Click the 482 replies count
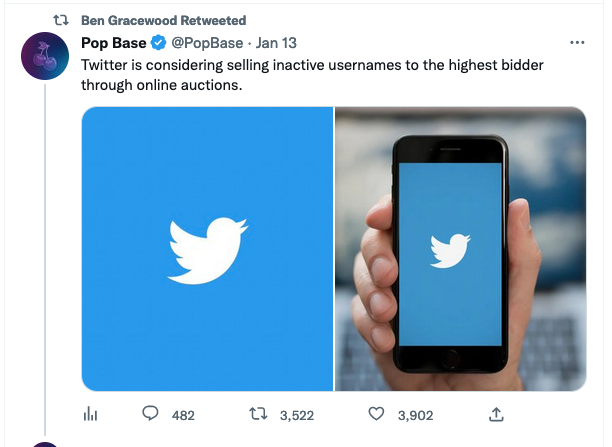This screenshot has width=612, height=447. 183,414
